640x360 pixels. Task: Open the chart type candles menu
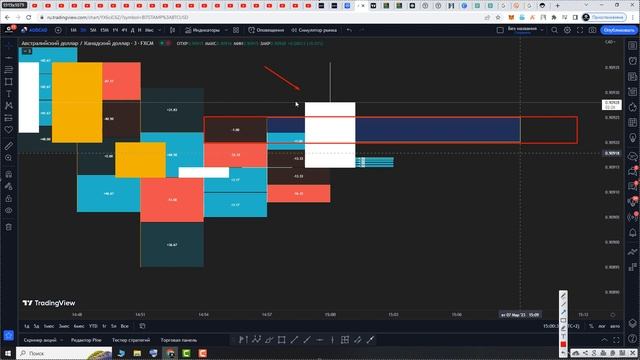173,30
